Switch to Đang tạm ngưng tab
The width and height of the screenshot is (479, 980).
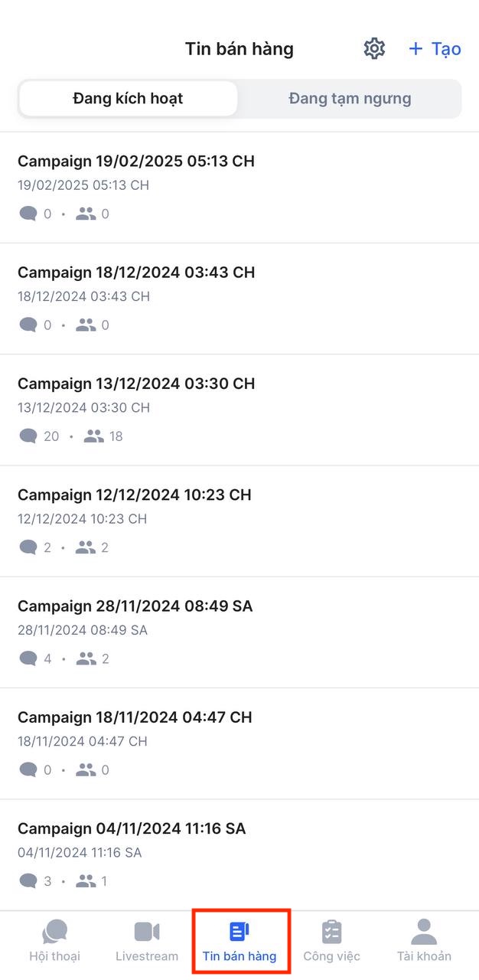pyautogui.click(x=350, y=99)
